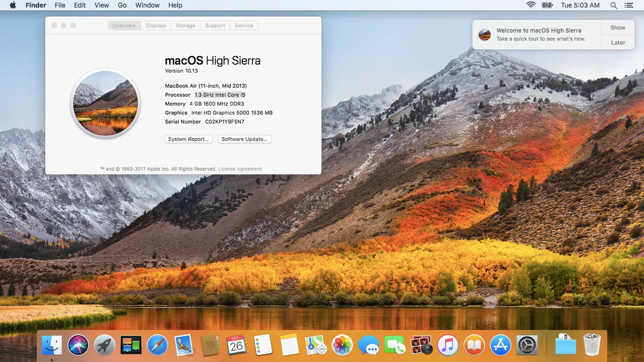Switch to the Storage tab
The height and width of the screenshot is (362, 644).
[x=185, y=25]
